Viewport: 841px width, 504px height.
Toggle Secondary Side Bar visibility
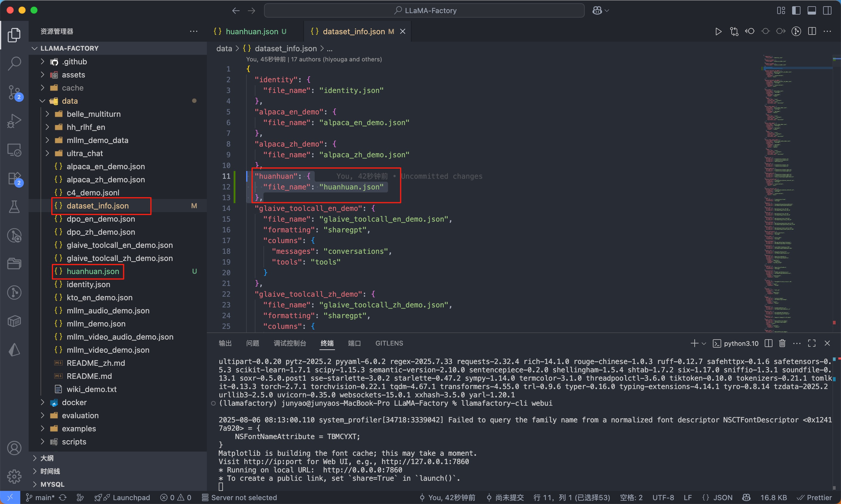click(x=827, y=10)
